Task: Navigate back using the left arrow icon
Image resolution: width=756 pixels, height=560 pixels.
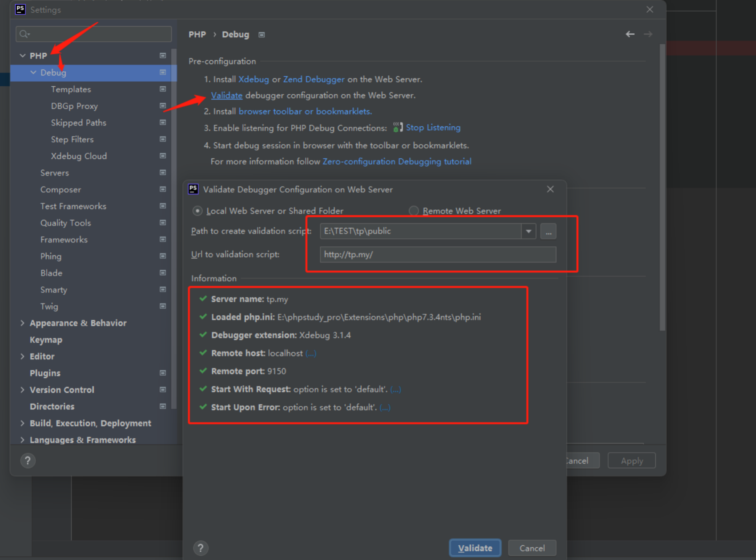Action: point(630,34)
